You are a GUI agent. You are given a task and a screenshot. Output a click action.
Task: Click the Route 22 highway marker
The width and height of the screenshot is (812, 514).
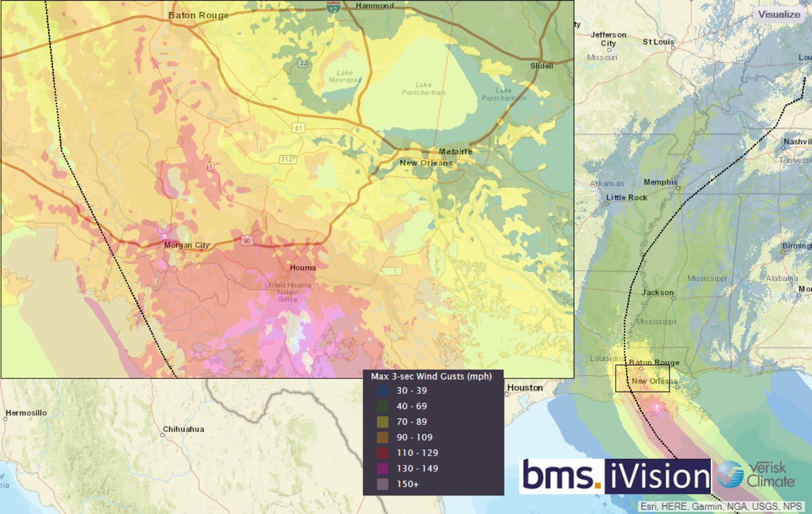(303, 63)
